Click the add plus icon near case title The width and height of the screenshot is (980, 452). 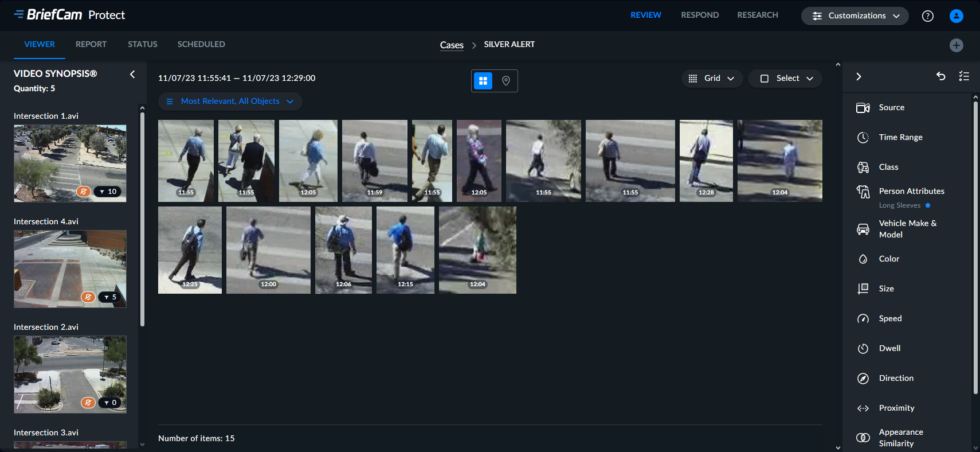956,45
